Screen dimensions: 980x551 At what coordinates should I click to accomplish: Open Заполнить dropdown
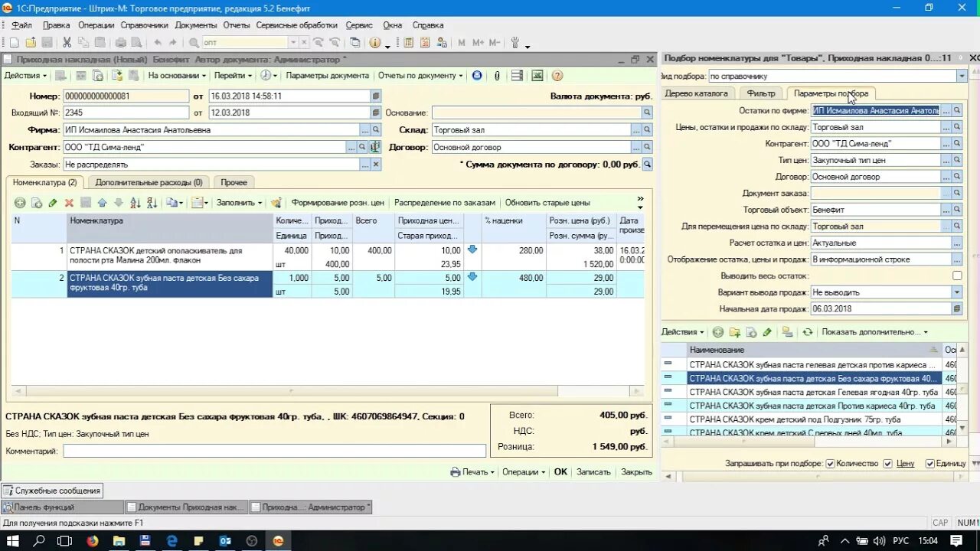coord(239,203)
